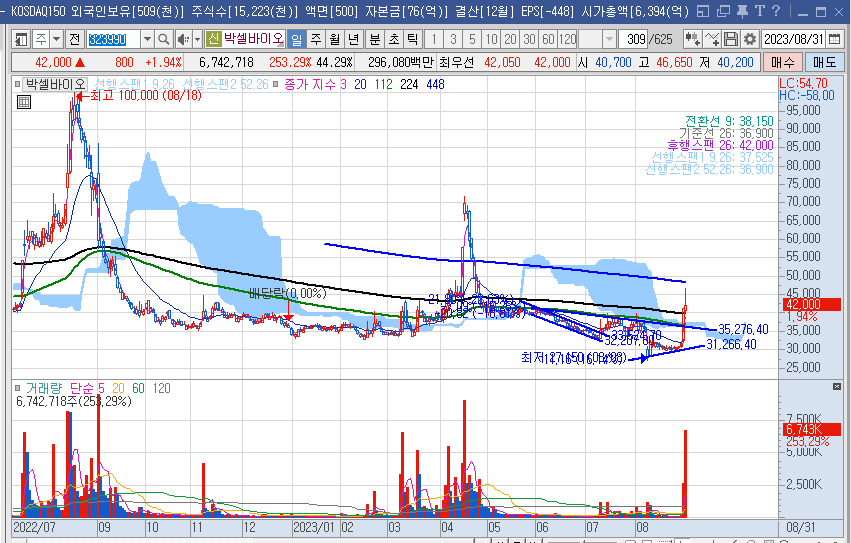Choose the 1 interval button

point(434,39)
